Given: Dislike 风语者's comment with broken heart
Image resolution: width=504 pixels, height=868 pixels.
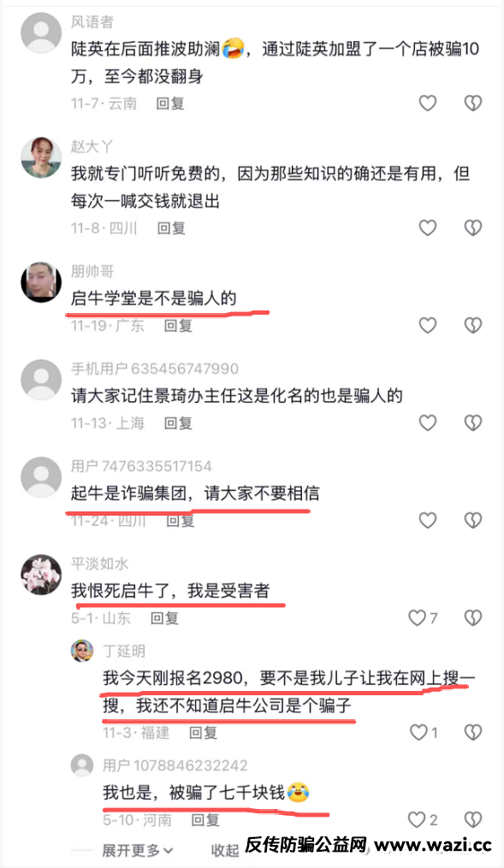Looking at the screenshot, I should pos(472,103).
